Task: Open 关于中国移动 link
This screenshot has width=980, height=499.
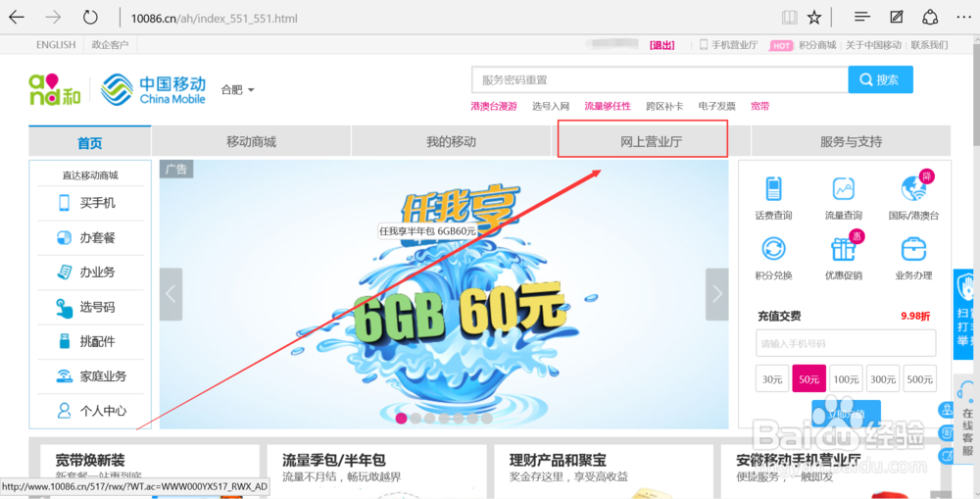Action: (873, 45)
